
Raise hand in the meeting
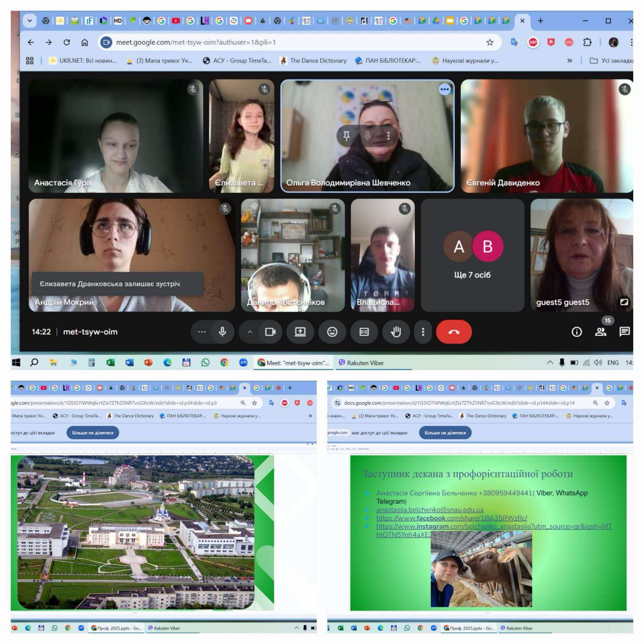click(x=396, y=332)
